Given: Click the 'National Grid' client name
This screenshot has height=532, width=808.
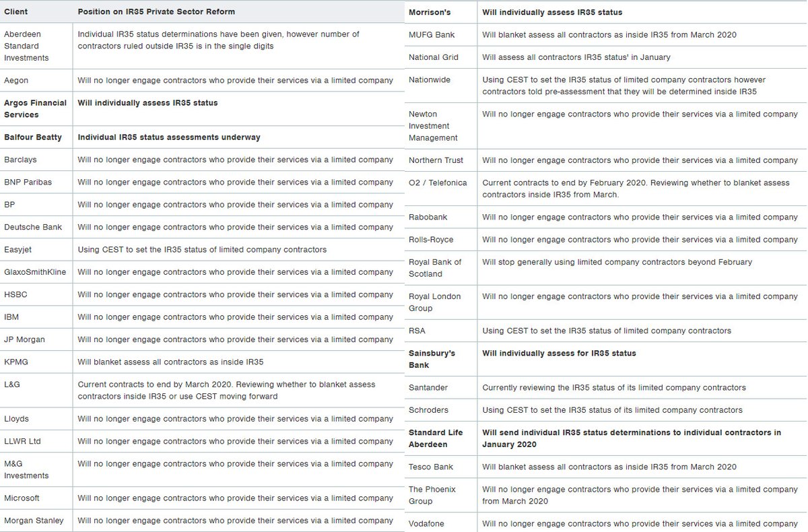Looking at the screenshot, I should tap(434, 57).
